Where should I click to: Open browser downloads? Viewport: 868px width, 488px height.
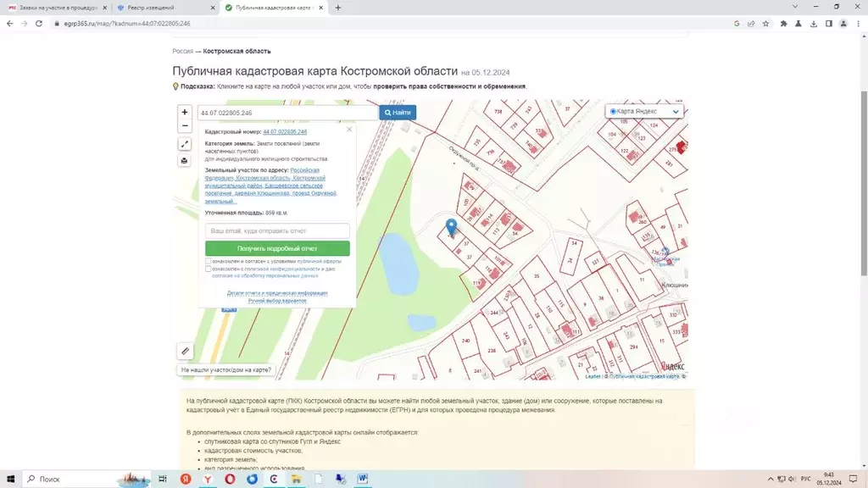click(813, 24)
